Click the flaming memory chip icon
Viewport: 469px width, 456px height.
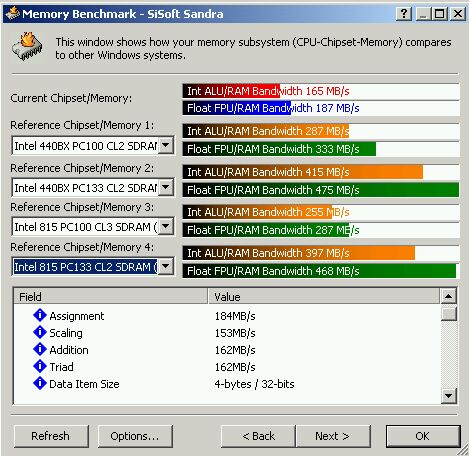[x=27, y=46]
